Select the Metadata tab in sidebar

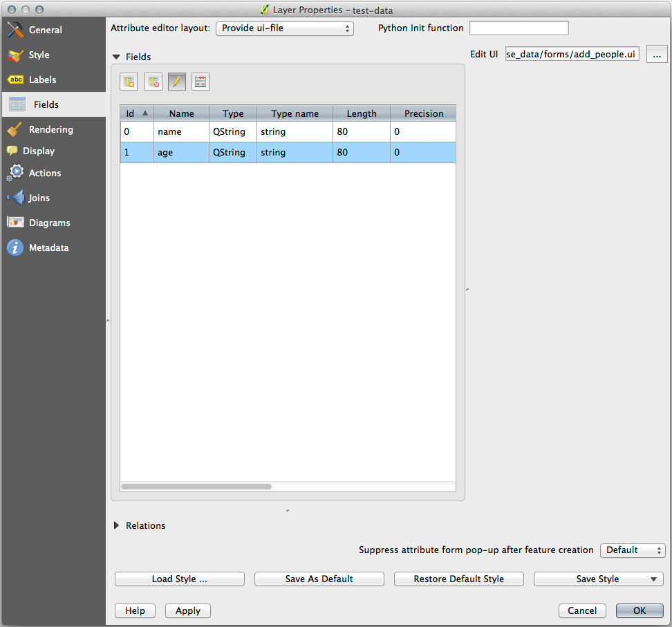tap(48, 247)
